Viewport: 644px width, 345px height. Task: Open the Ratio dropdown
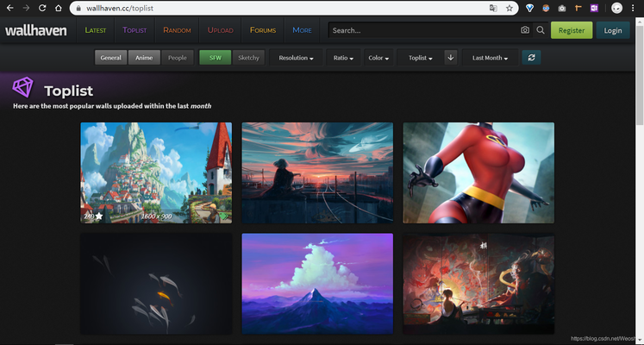click(x=344, y=58)
